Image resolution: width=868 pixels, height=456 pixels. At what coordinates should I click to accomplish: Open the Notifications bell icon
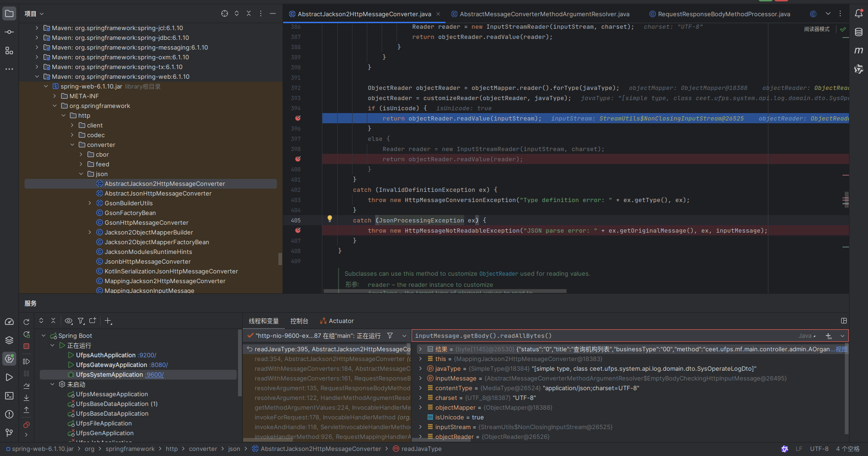click(x=859, y=13)
